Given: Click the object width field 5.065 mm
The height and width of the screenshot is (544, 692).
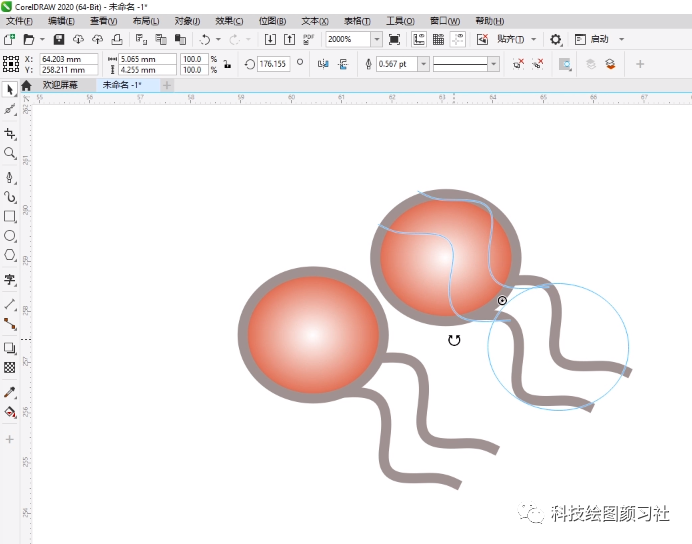Looking at the screenshot, I should click(x=147, y=59).
